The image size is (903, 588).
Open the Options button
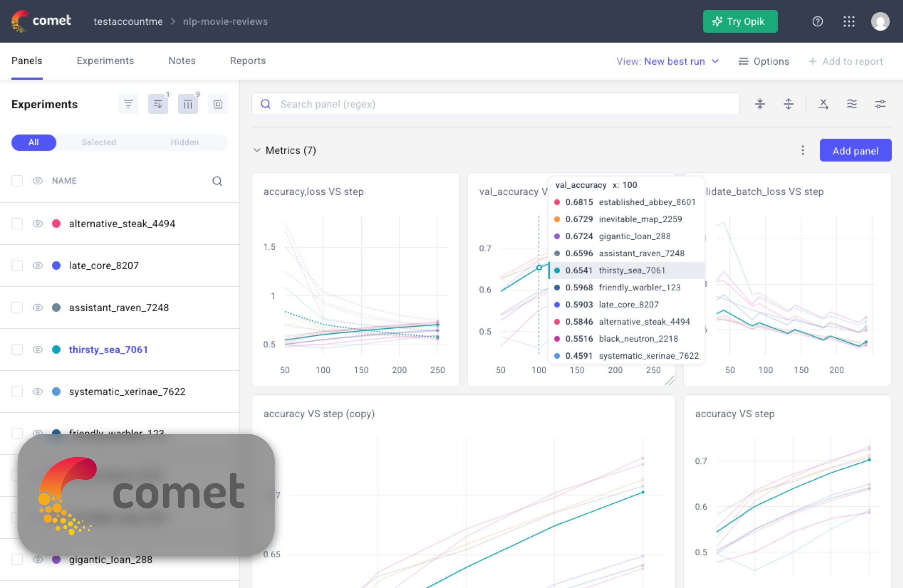[764, 61]
